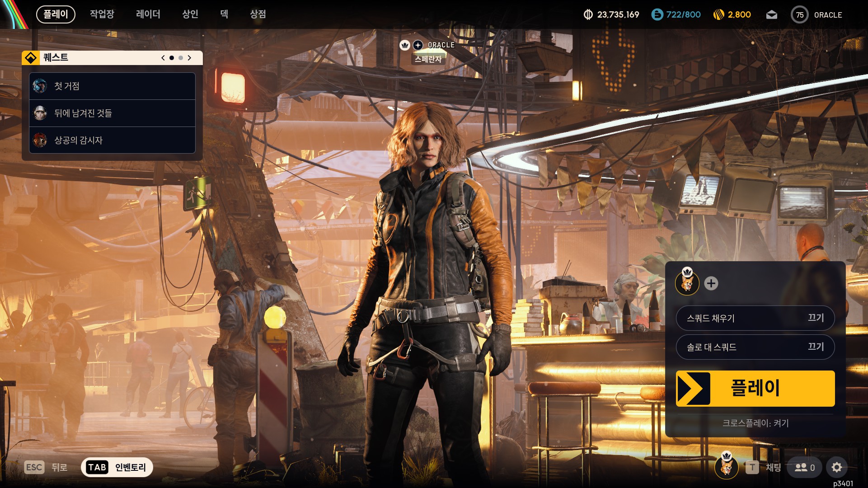Toggle 스쿼드 채우기 setting
Image resolution: width=868 pixels, height=488 pixels.
point(755,318)
